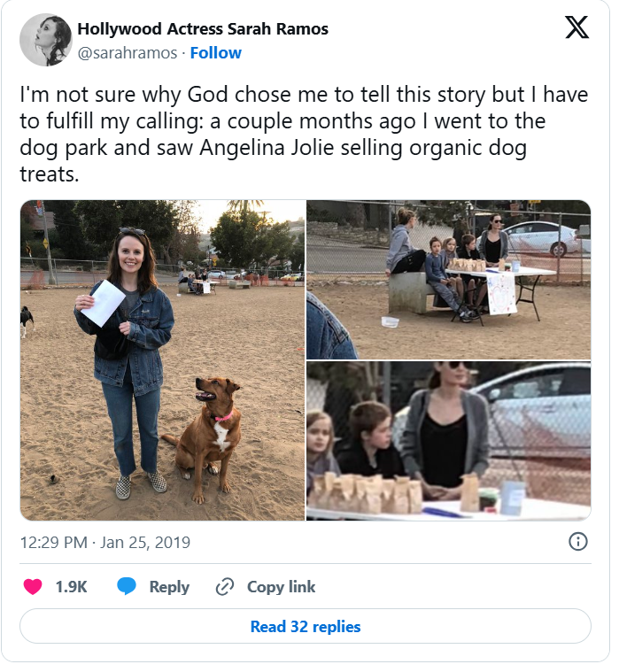
Task: Click the 1.9K likes count
Action: pyautogui.click(x=71, y=586)
